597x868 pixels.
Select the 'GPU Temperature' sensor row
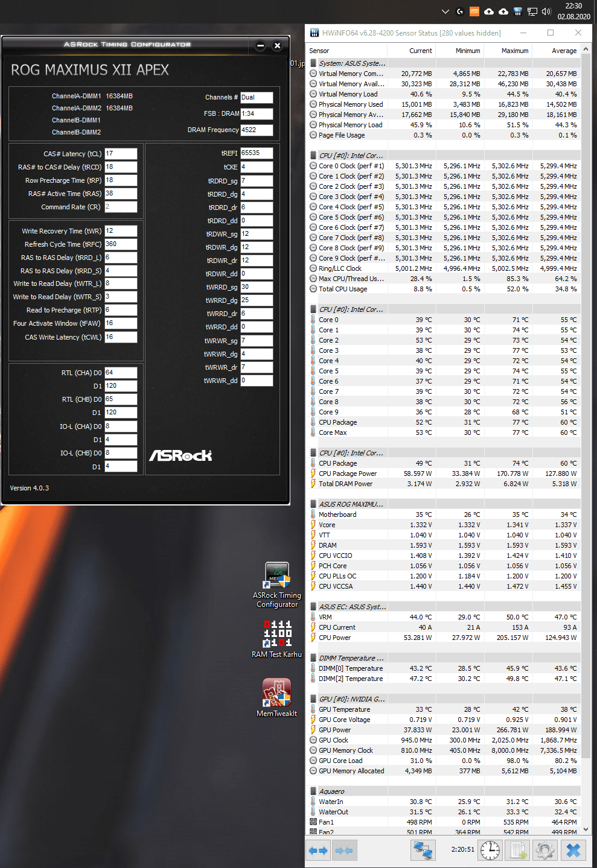(443, 709)
